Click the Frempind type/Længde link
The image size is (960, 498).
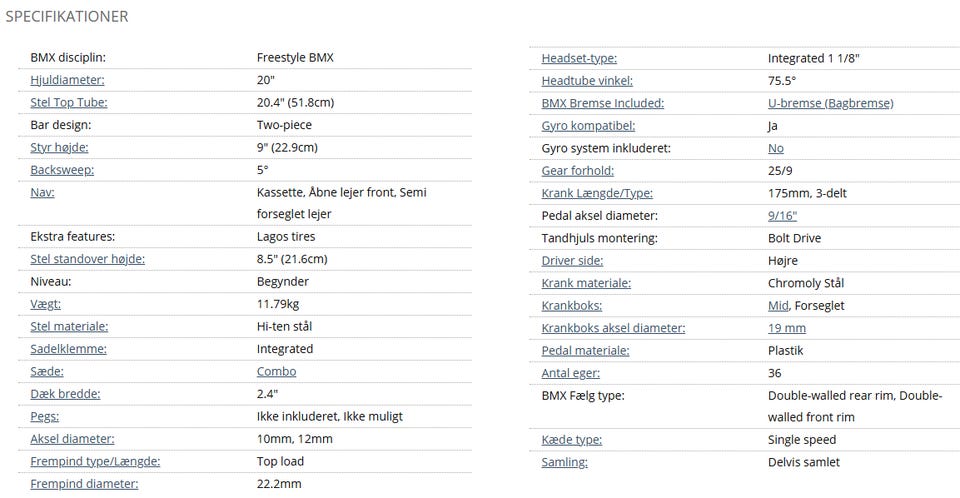click(x=95, y=461)
